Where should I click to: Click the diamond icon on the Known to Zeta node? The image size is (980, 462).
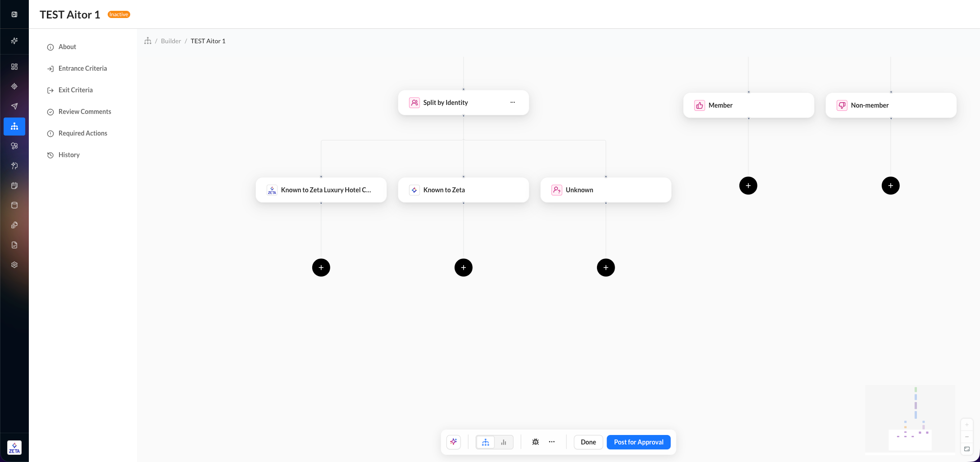[415, 190]
